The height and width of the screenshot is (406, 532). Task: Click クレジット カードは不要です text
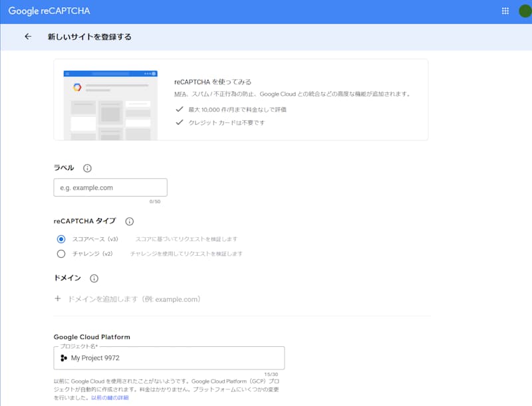click(226, 123)
